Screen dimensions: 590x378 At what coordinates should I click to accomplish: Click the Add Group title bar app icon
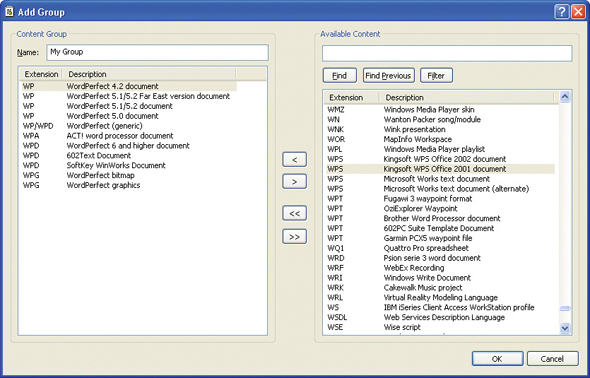point(9,12)
